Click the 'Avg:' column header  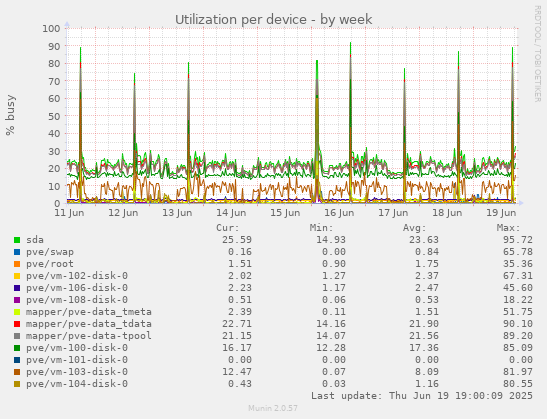click(415, 228)
